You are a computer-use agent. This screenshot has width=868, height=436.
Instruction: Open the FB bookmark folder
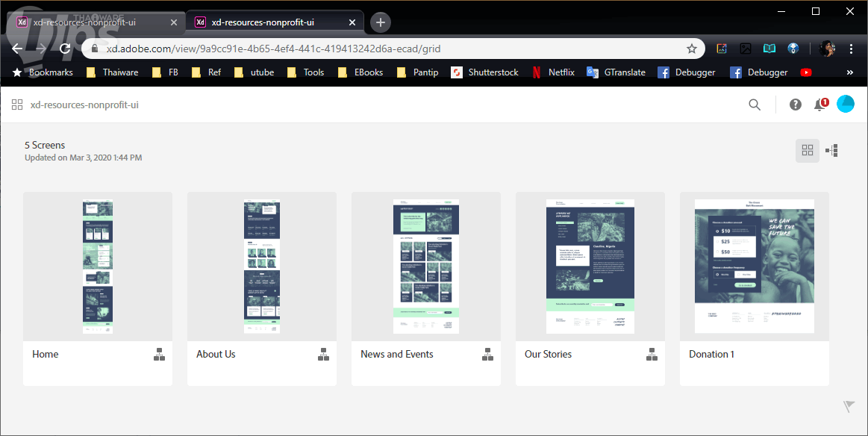tap(165, 72)
